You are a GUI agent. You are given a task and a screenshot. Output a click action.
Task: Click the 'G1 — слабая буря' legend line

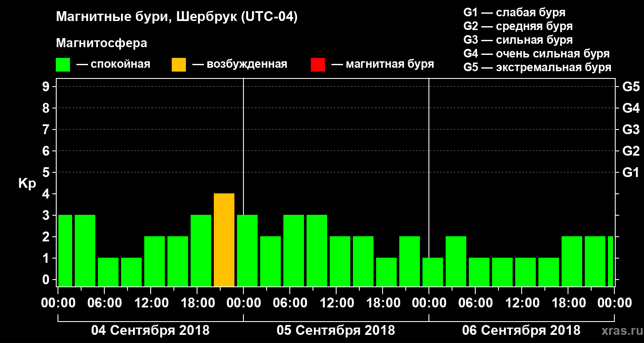coord(514,12)
